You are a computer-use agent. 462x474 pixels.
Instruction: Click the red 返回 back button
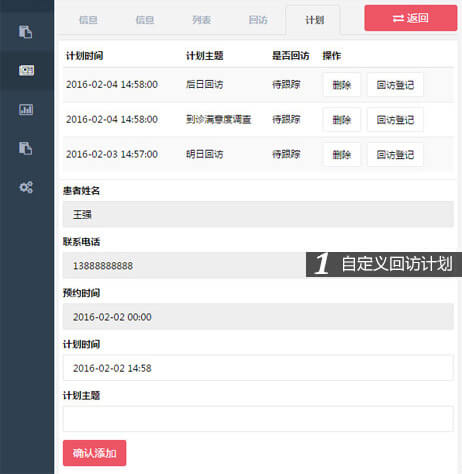(411, 18)
